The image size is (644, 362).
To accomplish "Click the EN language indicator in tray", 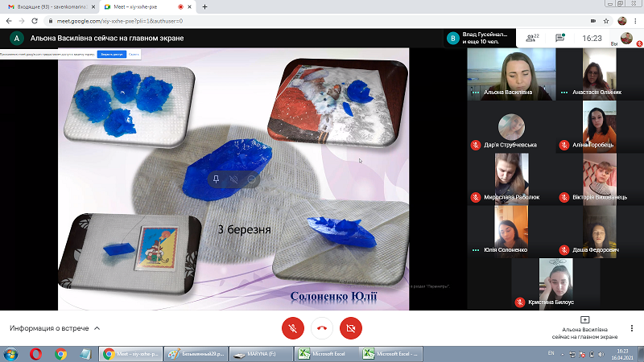I will (551, 353).
